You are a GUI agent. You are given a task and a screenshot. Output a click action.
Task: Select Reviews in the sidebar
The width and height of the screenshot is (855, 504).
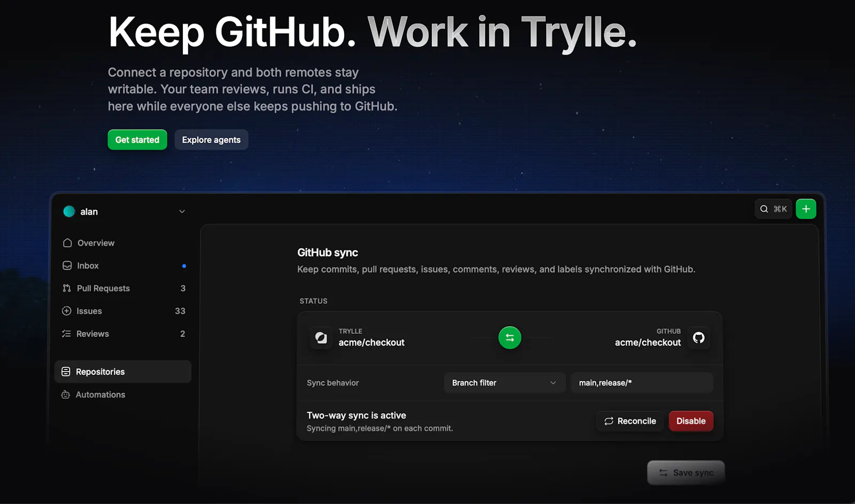[x=123, y=334]
